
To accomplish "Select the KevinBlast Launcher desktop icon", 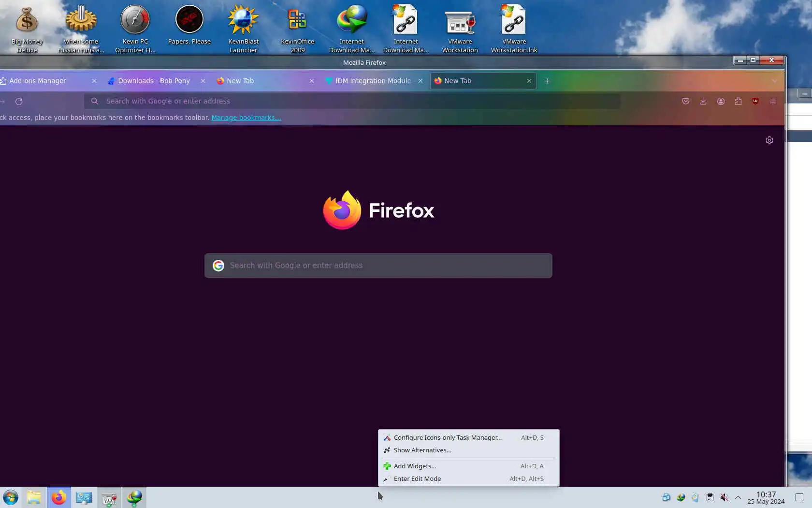I will coord(244,28).
